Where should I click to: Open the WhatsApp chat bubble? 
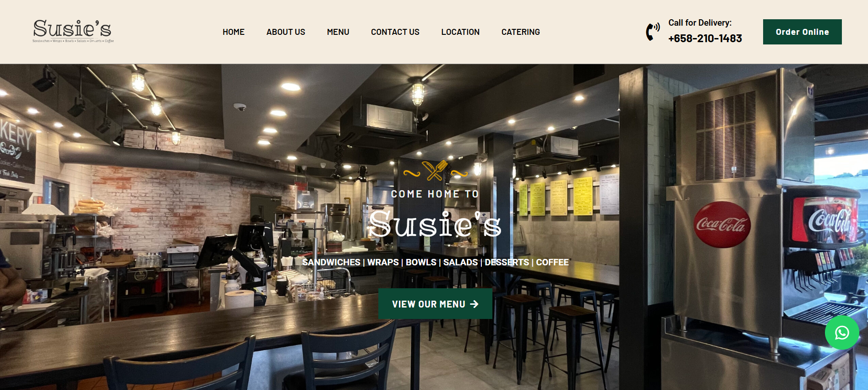[841, 333]
